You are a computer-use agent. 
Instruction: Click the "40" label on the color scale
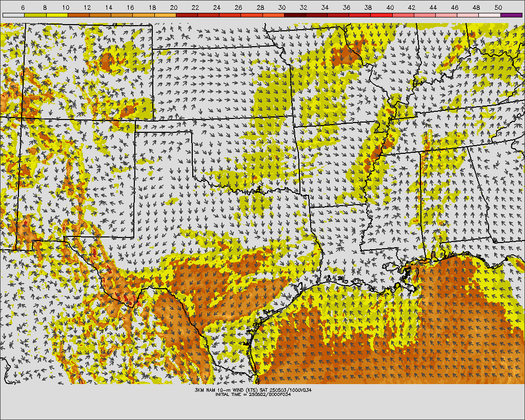click(x=390, y=7)
